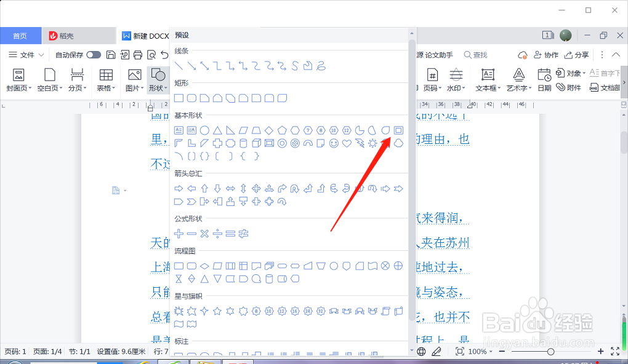Select the flowchart document shape
Viewport: 628px width, 364px height.
[256, 266]
